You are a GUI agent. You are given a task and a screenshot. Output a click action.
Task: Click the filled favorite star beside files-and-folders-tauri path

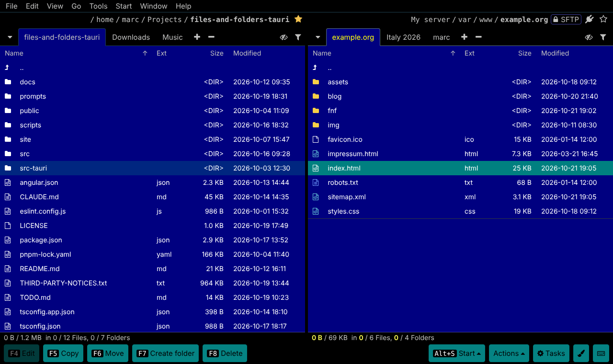298,19
